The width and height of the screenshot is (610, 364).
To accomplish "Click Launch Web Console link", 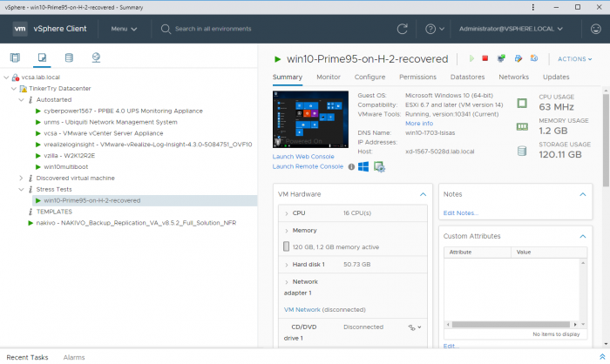I will coord(303,157).
